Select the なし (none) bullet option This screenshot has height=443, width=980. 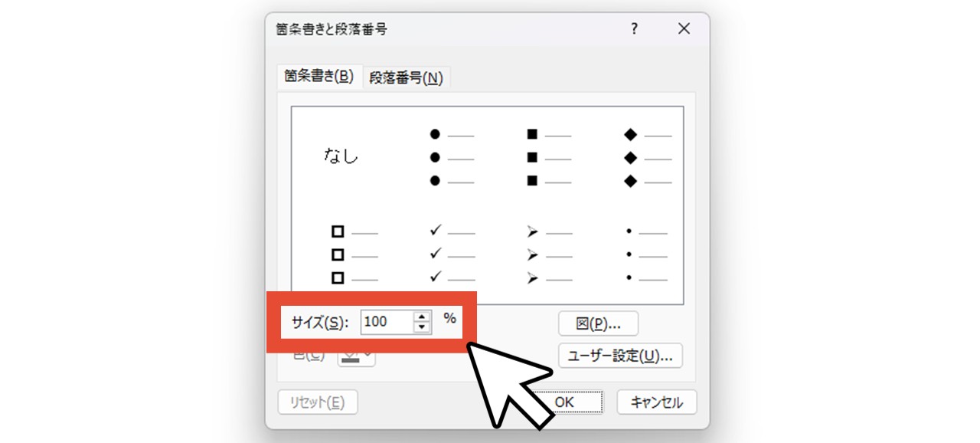pyautogui.click(x=341, y=157)
